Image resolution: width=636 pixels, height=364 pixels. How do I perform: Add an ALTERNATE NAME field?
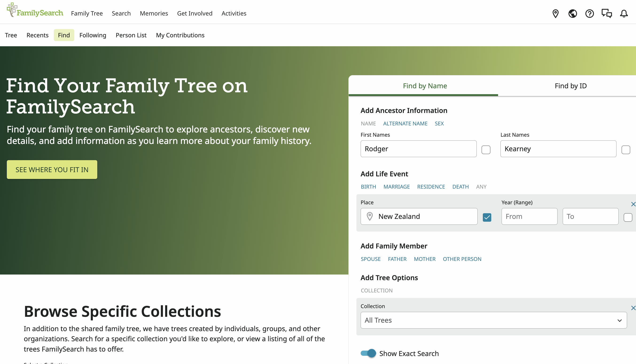coord(405,124)
